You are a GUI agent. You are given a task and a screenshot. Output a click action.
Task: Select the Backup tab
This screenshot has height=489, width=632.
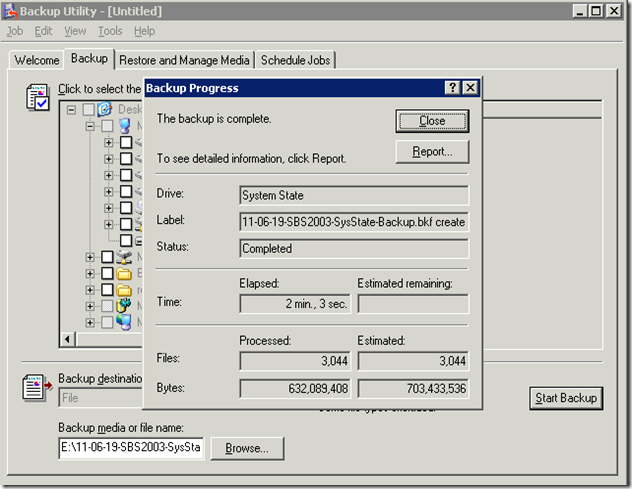[89, 58]
